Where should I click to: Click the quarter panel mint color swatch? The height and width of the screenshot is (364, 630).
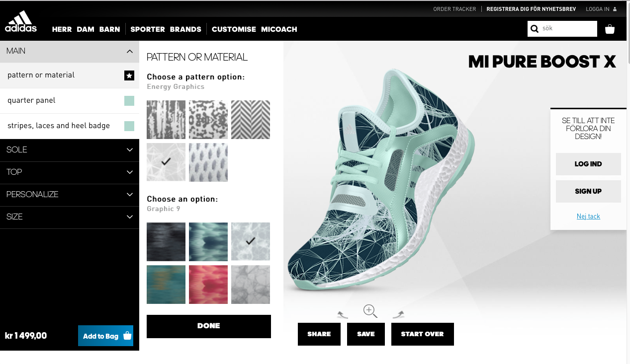pos(129,101)
